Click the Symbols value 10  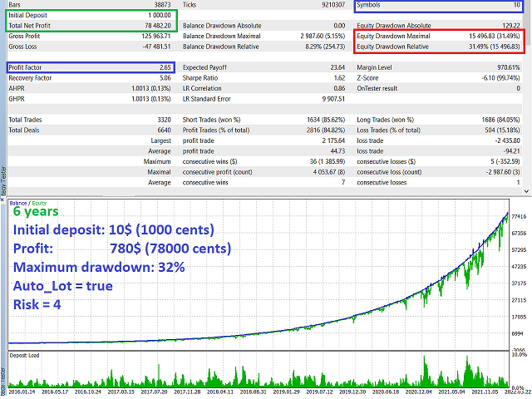[x=517, y=5]
